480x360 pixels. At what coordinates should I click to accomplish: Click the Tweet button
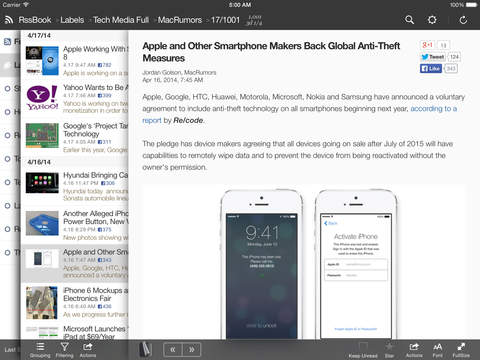[x=433, y=57]
